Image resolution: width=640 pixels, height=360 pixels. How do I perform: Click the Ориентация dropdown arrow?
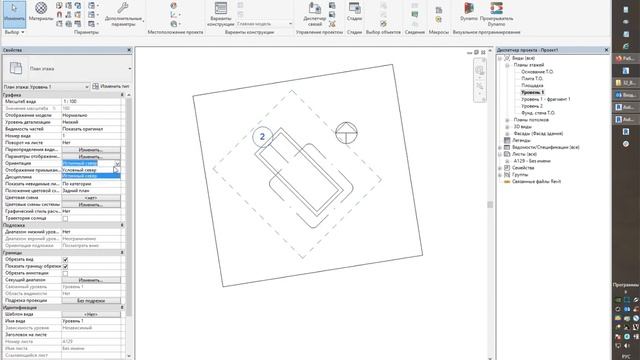pyautogui.click(x=117, y=163)
